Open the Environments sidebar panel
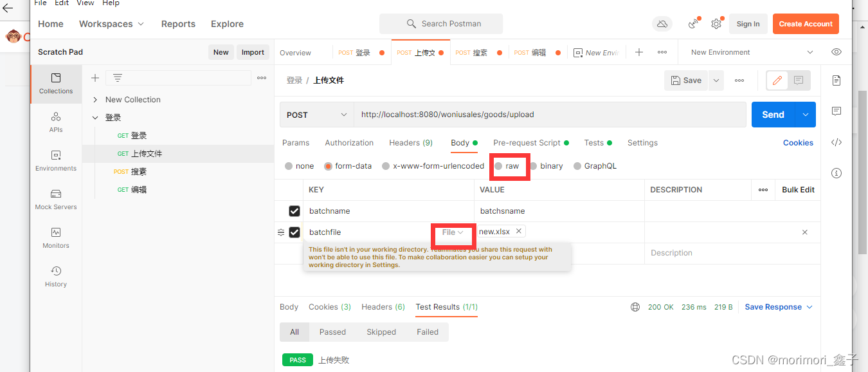This screenshot has width=868, height=372. point(56,161)
